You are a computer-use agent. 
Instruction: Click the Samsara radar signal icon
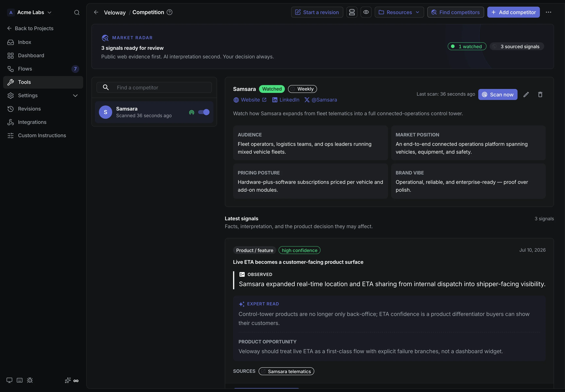(x=191, y=112)
